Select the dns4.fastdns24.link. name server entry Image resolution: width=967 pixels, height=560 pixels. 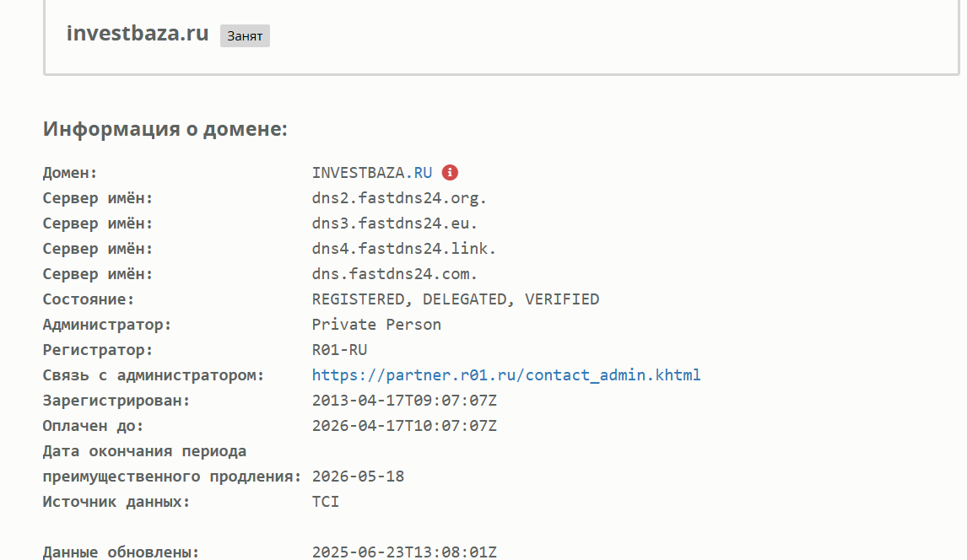(x=404, y=249)
